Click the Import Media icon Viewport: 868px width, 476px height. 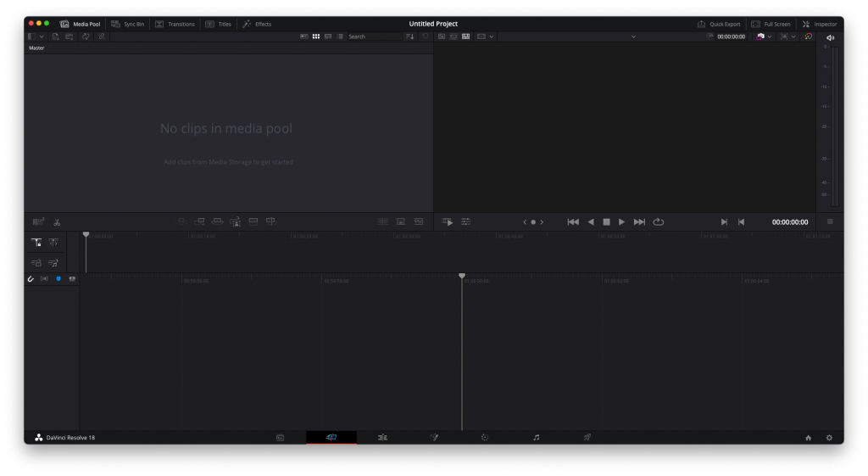55,36
